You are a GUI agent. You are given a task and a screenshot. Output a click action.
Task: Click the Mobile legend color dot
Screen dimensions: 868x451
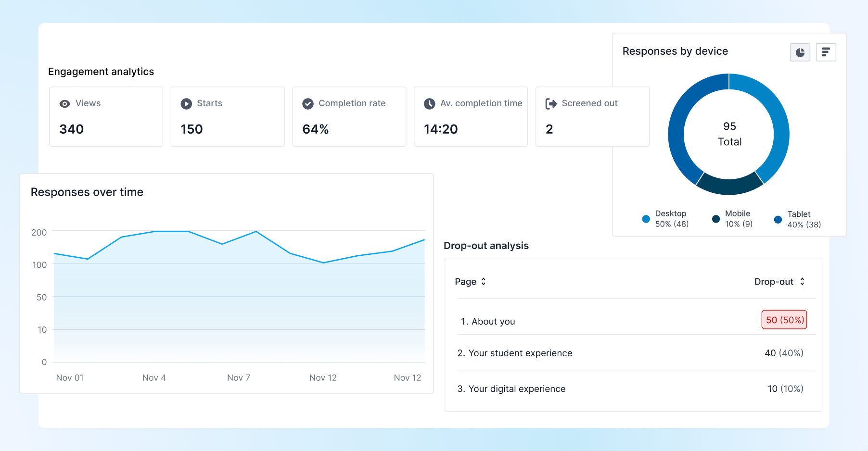(x=716, y=219)
